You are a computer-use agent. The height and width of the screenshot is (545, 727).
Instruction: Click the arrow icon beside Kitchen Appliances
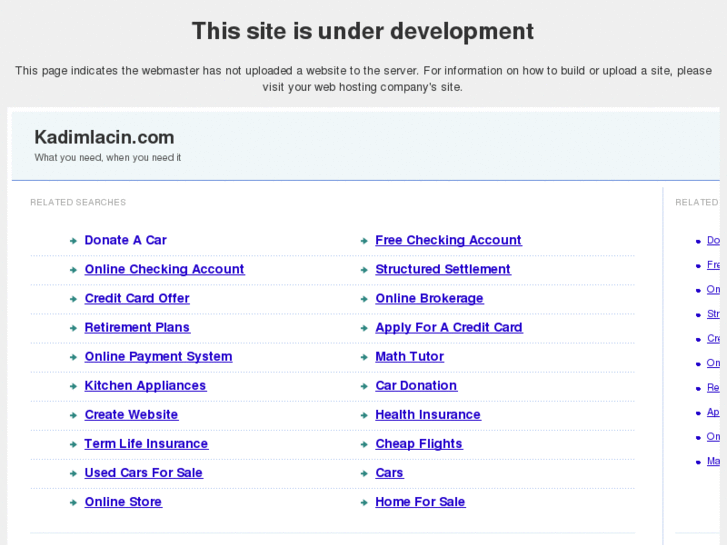[x=74, y=386]
